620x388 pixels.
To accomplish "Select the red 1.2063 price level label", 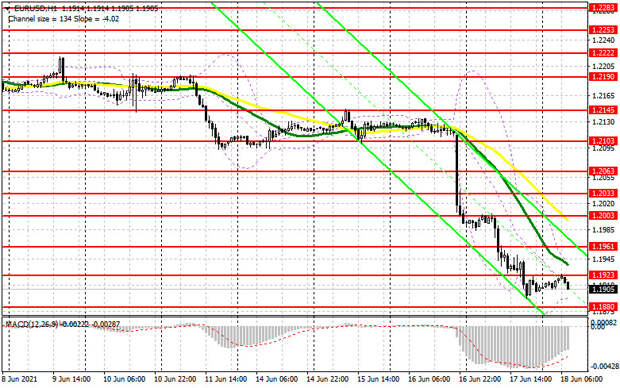I will click(x=603, y=171).
